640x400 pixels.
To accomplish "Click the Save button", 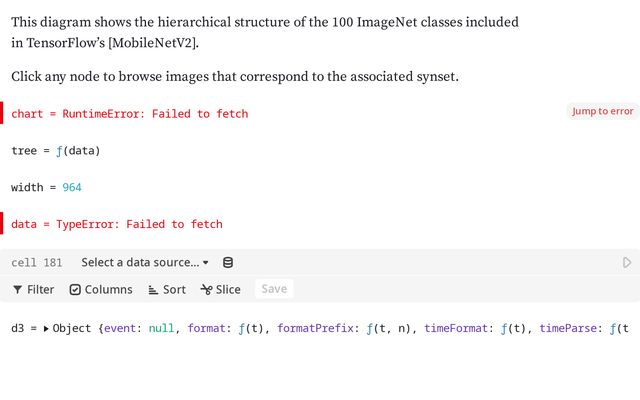I will (274, 289).
